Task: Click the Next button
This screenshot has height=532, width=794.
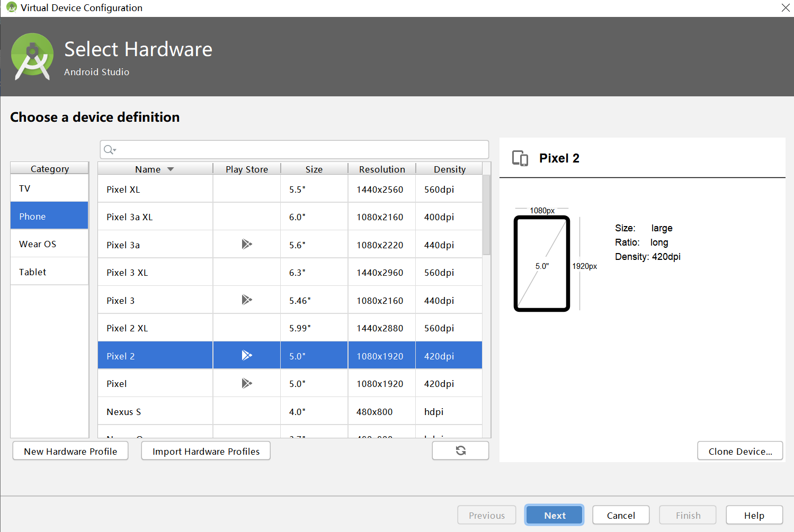Action: pos(555,515)
